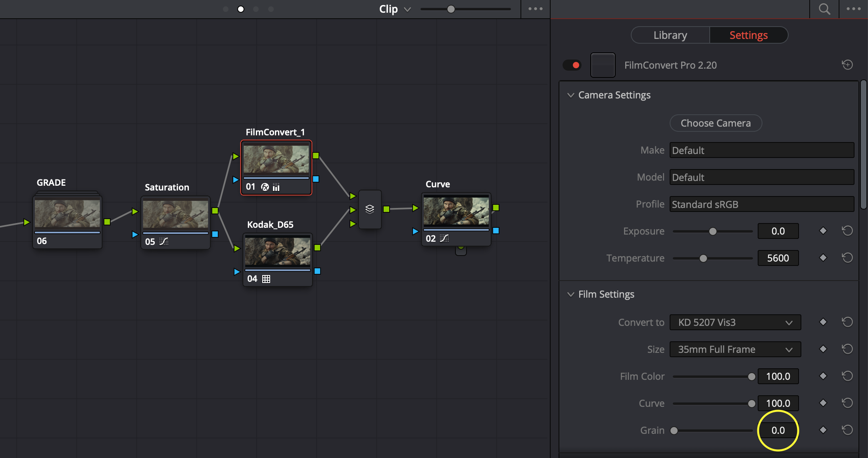Open the Settings tab
This screenshot has width=868, height=458.
coord(749,35)
